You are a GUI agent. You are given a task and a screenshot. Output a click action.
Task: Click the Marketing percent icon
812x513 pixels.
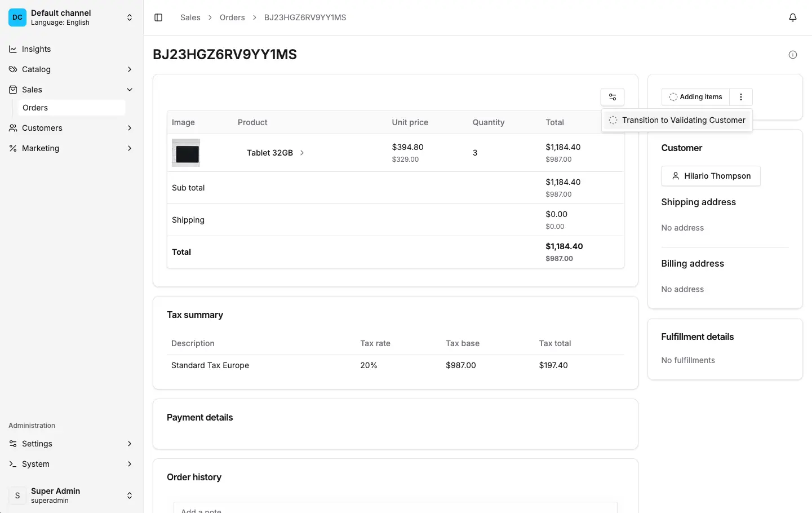pos(13,148)
